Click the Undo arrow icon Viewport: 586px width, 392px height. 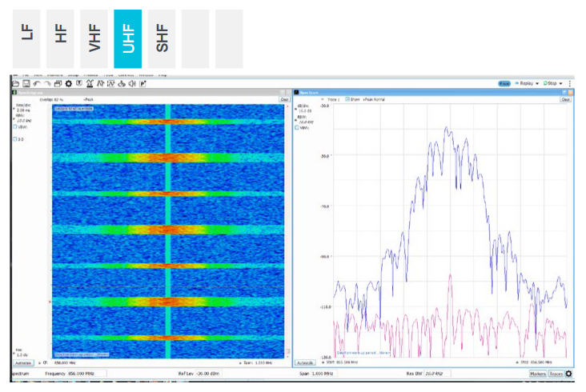tap(37, 83)
